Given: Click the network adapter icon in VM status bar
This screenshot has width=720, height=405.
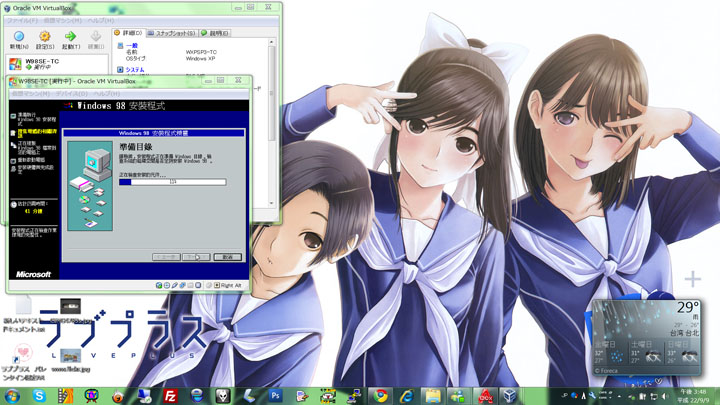Looking at the screenshot, I should point(182,285).
